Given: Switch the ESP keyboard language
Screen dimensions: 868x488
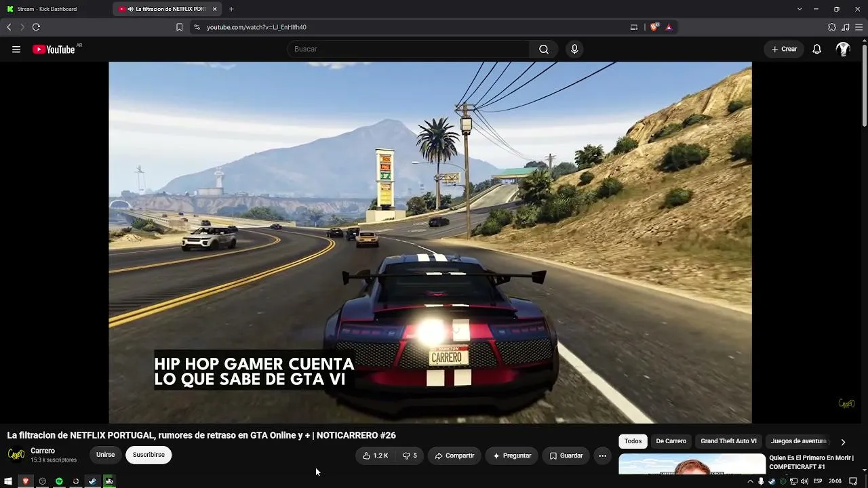Looking at the screenshot, I should coord(818,481).
